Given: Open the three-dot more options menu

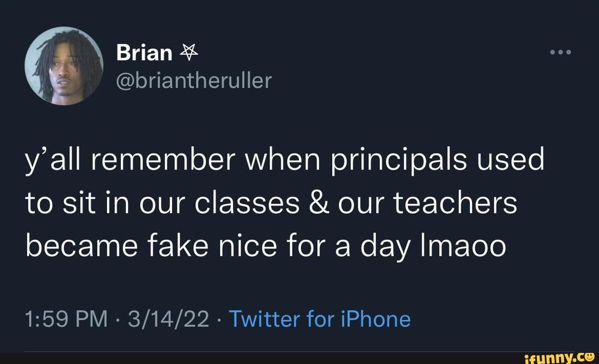Looking at the screenshot, I should (x=560, y=53).
